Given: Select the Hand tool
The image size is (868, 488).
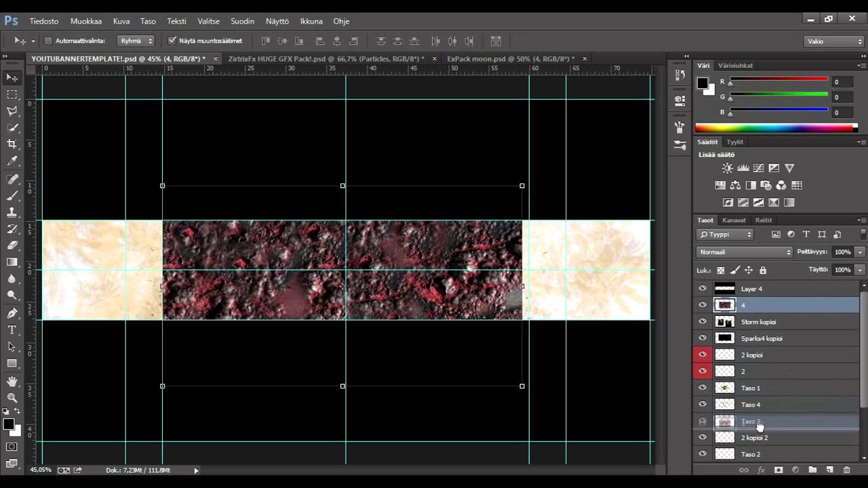Looking at the screenshot, I should click(12, 381).
